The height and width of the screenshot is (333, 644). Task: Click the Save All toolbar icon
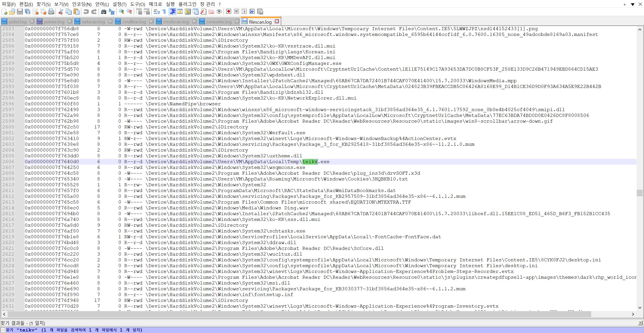pos(28,12)
